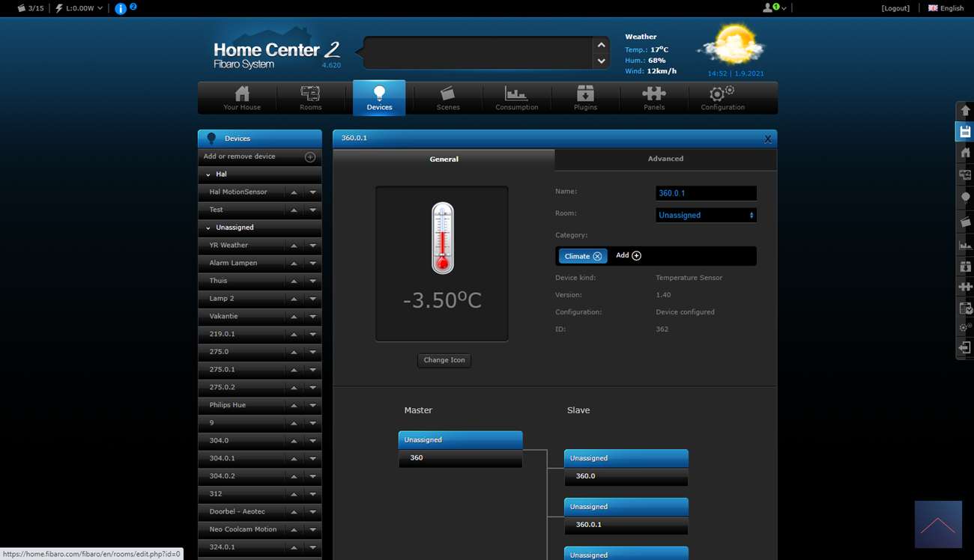
Task: Select Vakantie device in list
Action: coord(241,317)
